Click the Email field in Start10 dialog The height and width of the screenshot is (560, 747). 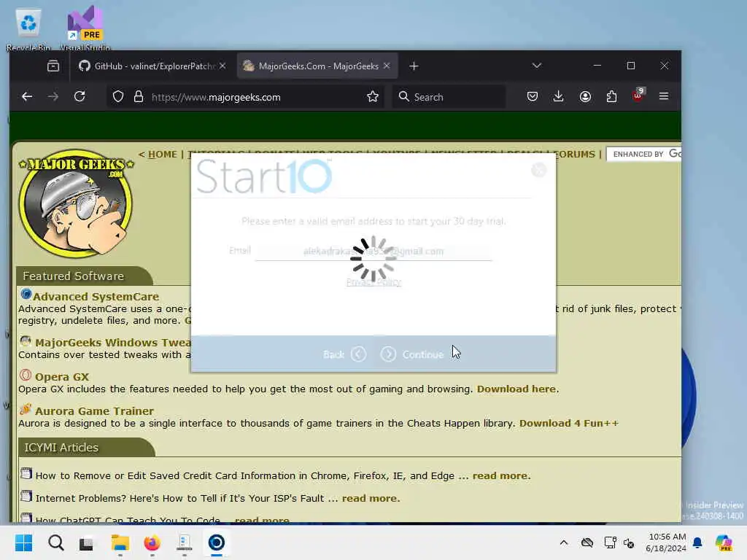[x=373, y=251]
